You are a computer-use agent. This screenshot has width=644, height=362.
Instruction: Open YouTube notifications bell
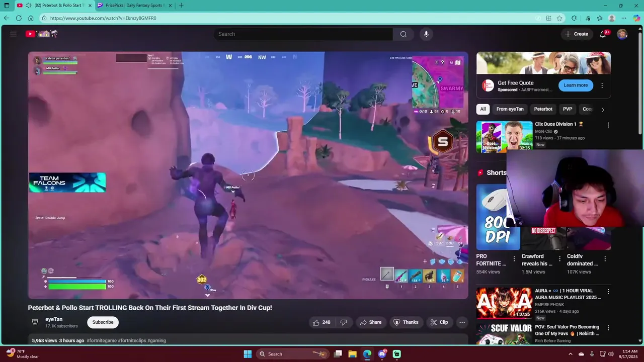click(603, 34)
